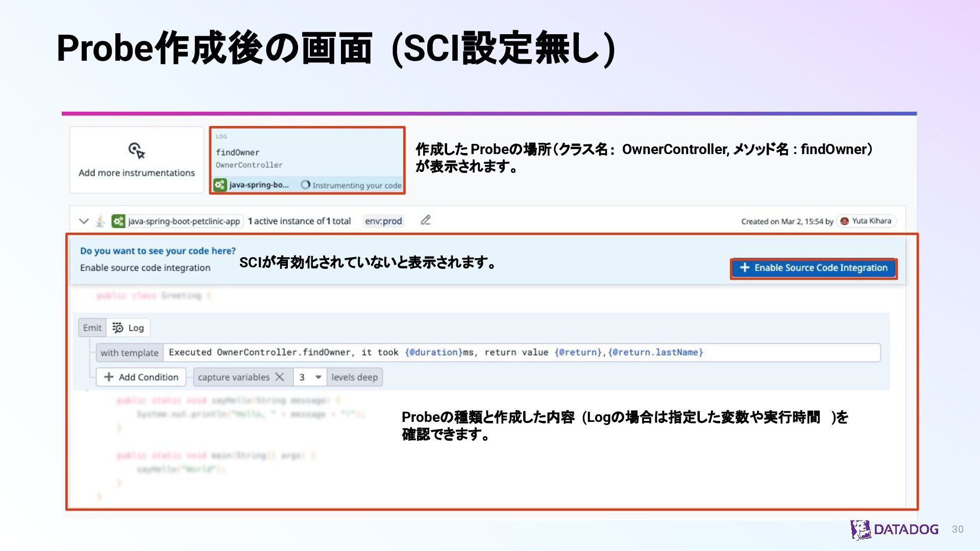Remove capture variables with the X

click(x=280, y=377)
